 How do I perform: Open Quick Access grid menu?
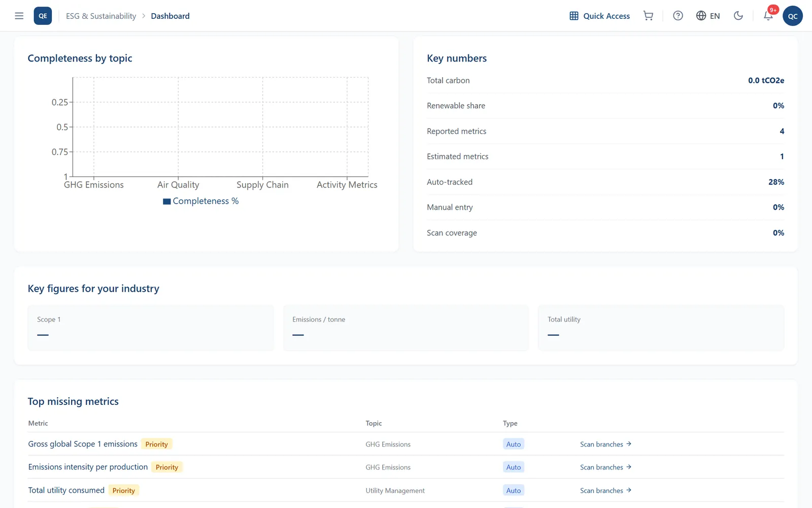coord(599,16)
